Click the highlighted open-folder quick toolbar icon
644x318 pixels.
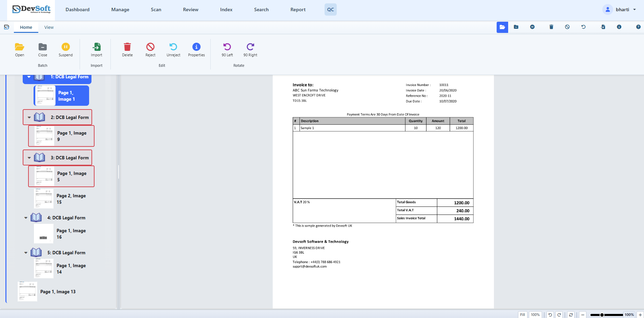coord(502,27)
